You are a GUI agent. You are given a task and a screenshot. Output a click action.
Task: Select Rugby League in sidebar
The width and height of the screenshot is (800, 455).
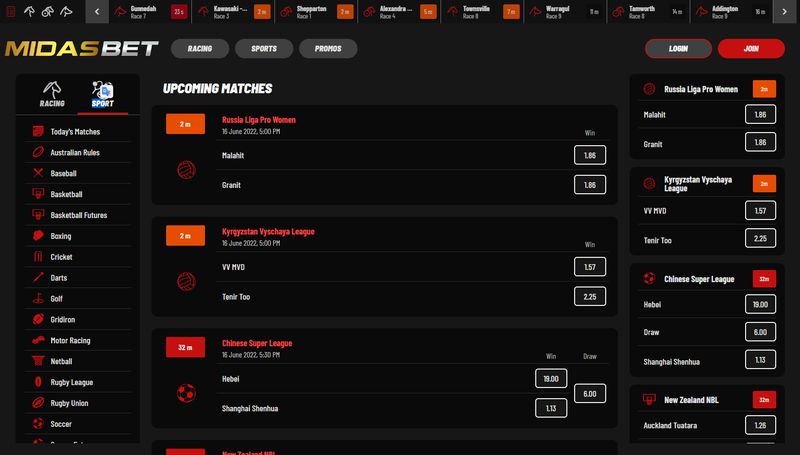(78, 383)
